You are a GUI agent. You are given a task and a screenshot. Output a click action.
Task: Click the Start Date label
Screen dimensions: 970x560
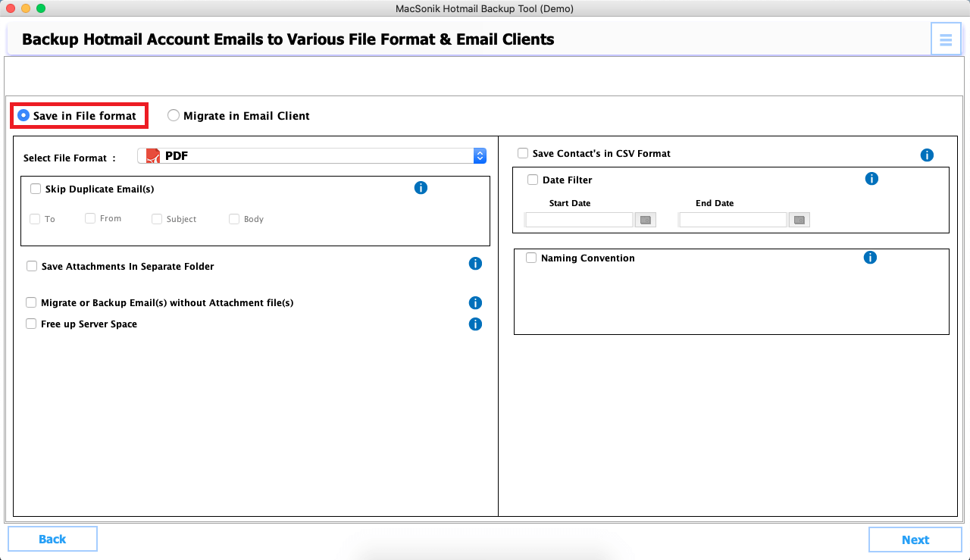point(570,203)
